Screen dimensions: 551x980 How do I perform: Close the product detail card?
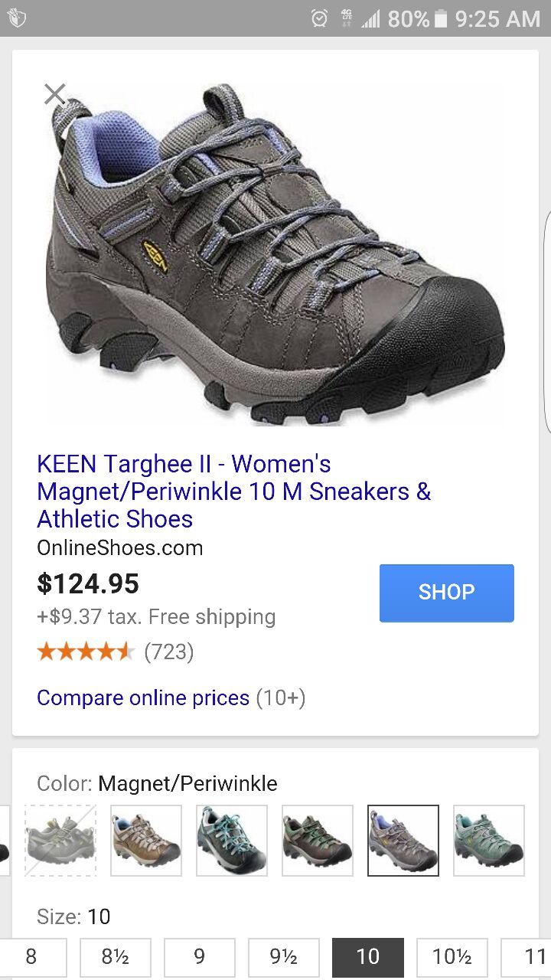(55, 94)
